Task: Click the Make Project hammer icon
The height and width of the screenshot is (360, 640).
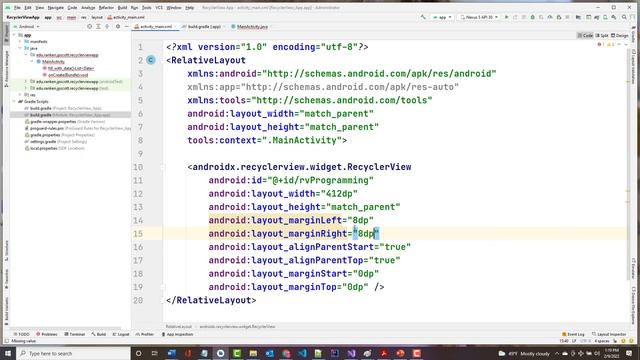Action: pos(423,17)
